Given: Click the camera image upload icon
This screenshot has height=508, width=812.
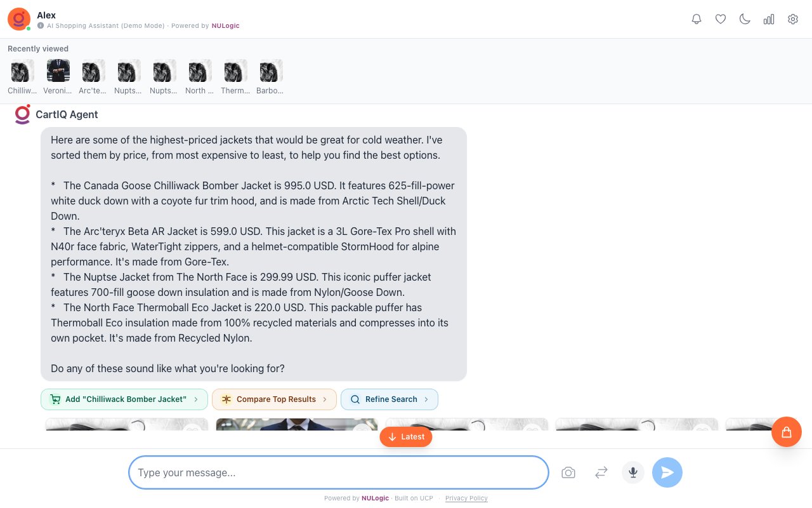Looking at the screenshot, I should [x=568, y=472].
